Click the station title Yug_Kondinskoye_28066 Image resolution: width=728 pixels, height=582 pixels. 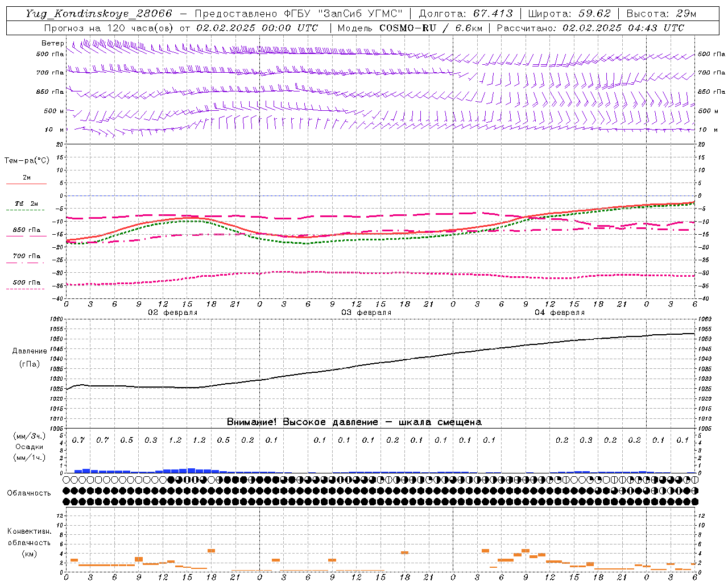coord(99,14)
